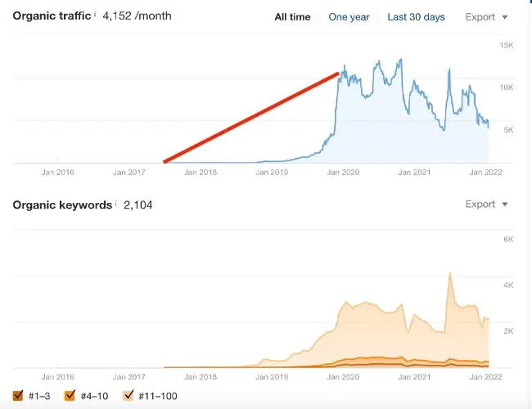Uncheck the #1–3 keyword positions checkbox

tap(18, 396)
